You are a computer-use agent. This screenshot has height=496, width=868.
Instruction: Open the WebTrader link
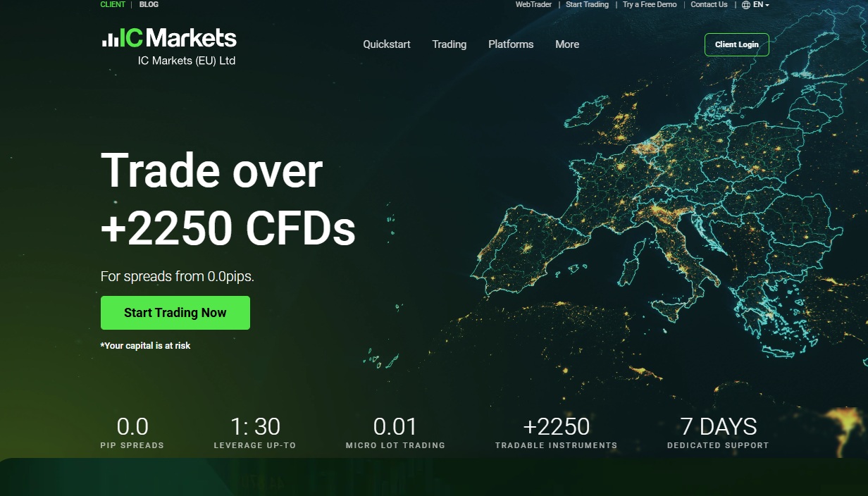pos(533,5)
